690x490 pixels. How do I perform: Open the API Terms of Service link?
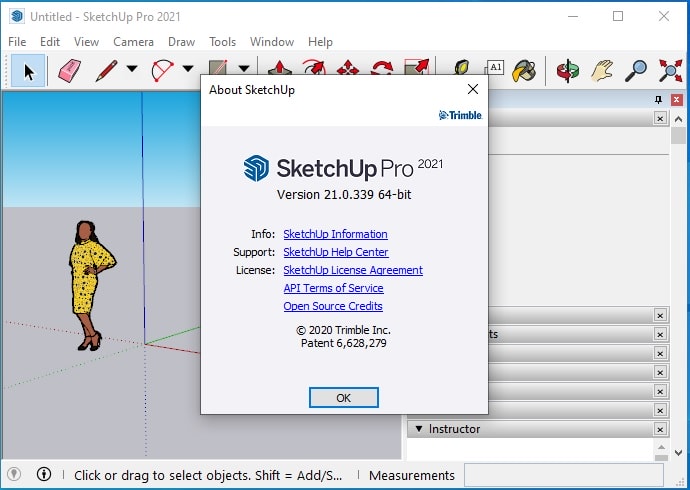tap(334, 288)
